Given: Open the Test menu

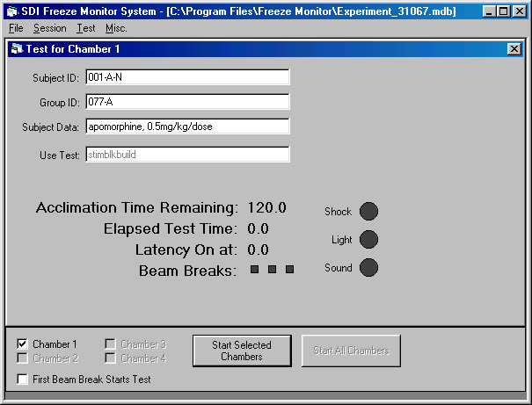Looking at the screenshot, I should tap(85, 28).
